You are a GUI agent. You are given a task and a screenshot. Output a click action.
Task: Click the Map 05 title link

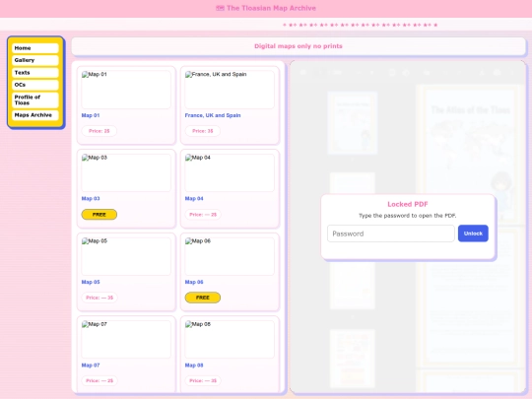click(x=91, y=282)
